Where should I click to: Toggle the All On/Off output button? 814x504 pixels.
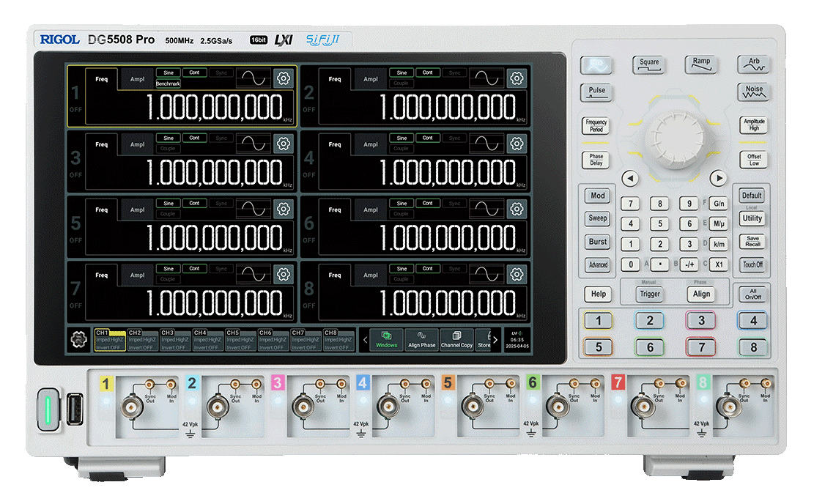[x=752, y=294]
